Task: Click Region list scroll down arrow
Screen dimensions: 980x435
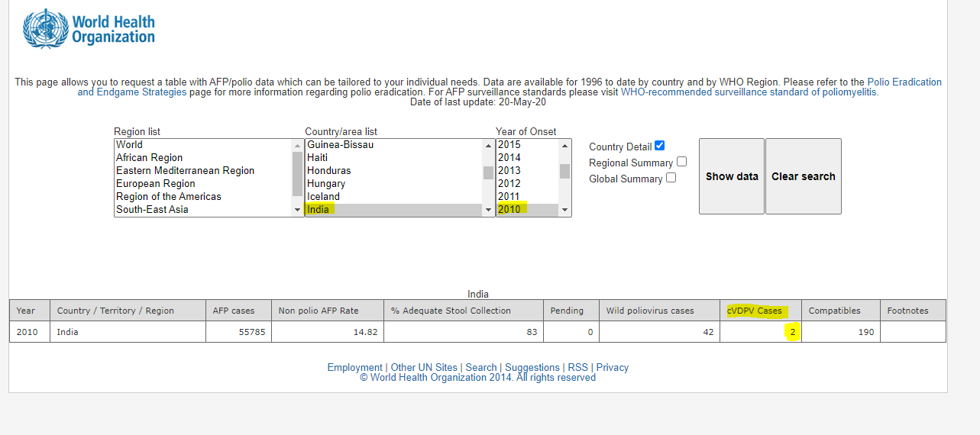Action: 298,210
